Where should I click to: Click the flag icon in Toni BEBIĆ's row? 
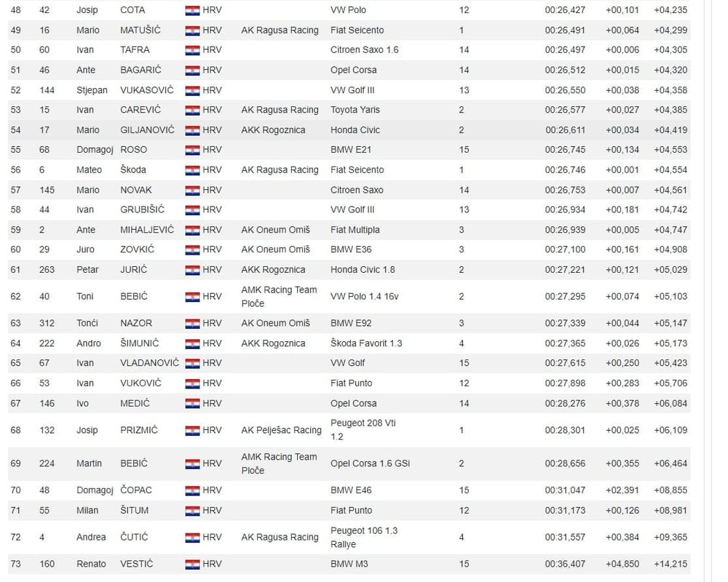pos(192,297)
